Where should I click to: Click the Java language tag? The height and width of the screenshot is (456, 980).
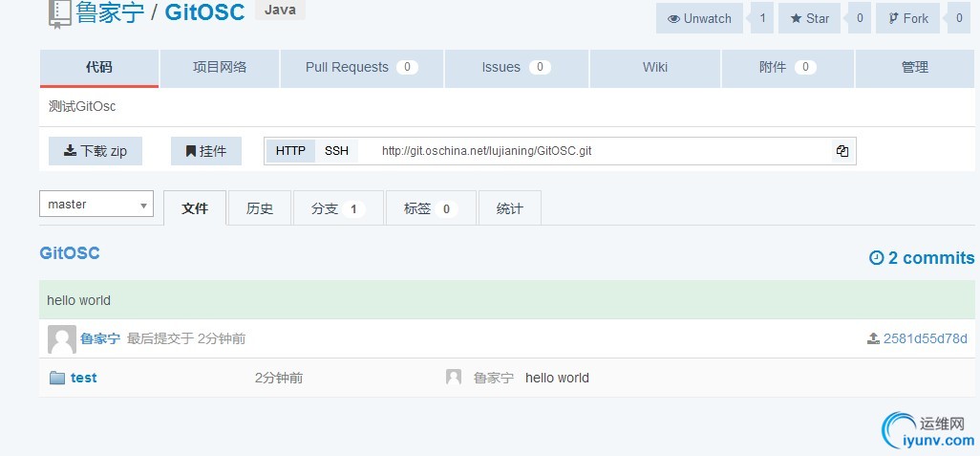point(280,10)
